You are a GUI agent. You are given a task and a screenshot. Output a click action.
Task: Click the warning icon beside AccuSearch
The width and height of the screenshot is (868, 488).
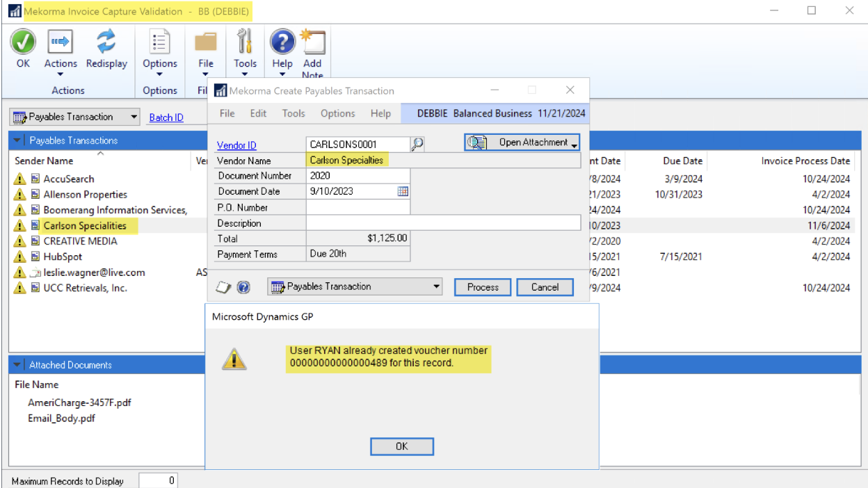coord(19,179)
